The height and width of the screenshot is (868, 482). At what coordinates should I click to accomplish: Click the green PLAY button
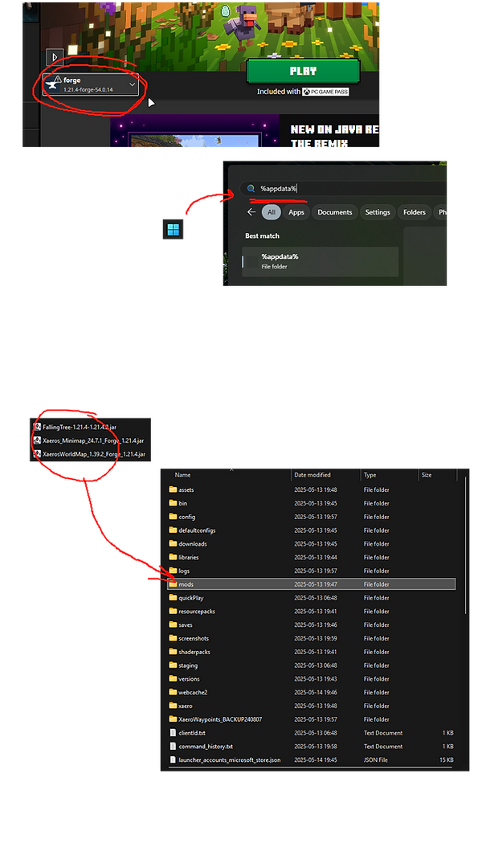303,72
